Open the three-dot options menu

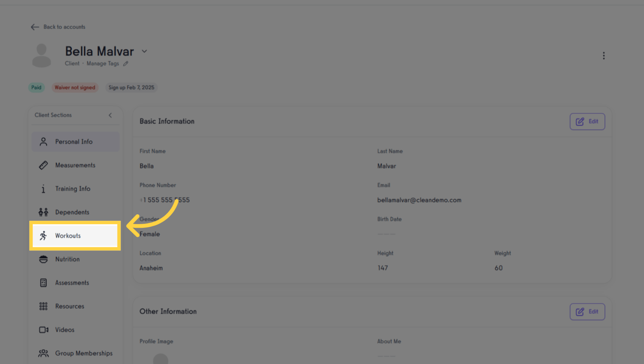[604, 56]
